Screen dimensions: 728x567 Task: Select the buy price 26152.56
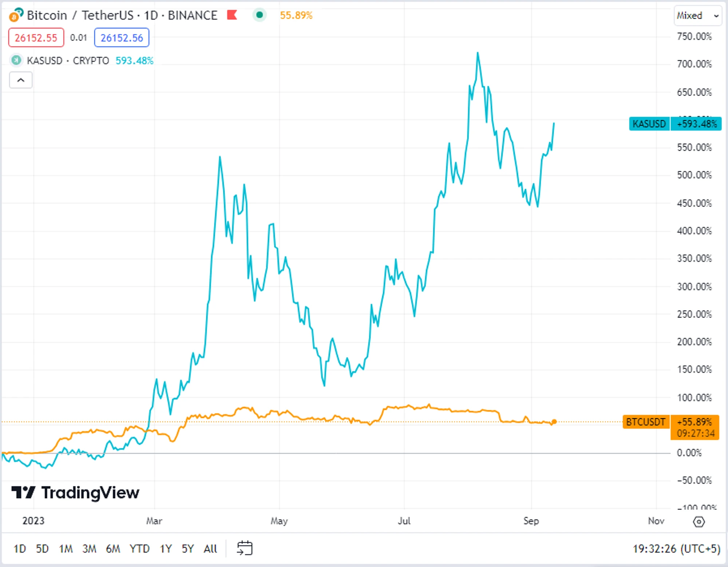(x=122, y=37)
